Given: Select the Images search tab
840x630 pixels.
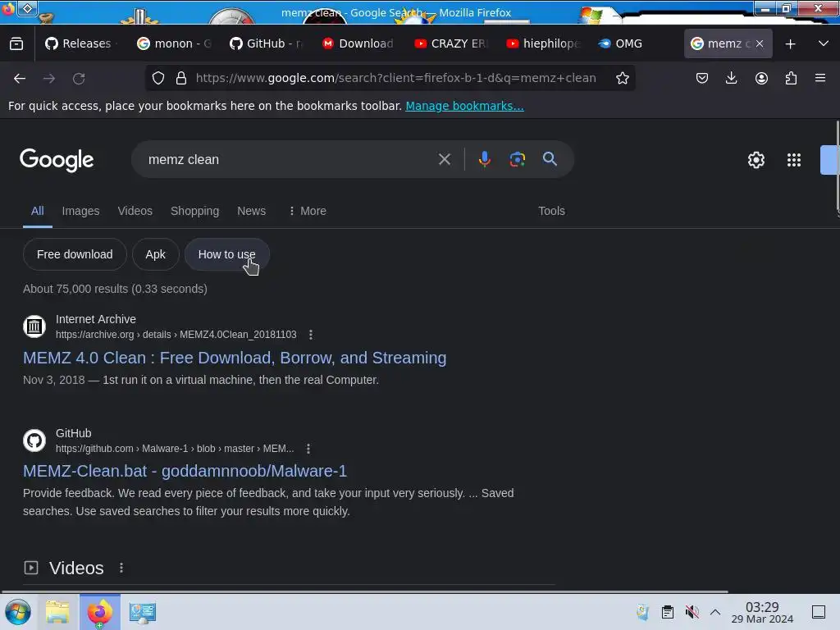Looking at the screenshot, I should pos(80,211).
